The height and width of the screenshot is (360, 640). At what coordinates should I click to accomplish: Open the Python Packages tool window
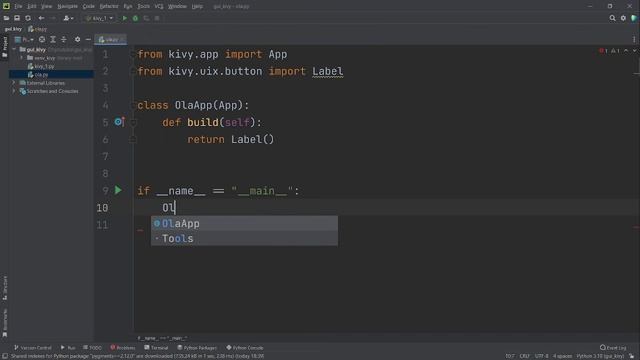tap(197, 348)
